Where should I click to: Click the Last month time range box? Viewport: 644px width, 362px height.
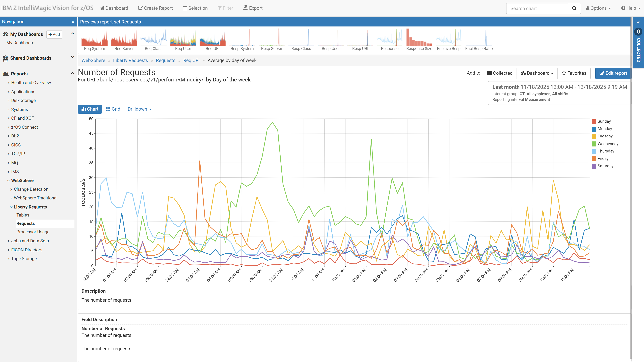559,93
